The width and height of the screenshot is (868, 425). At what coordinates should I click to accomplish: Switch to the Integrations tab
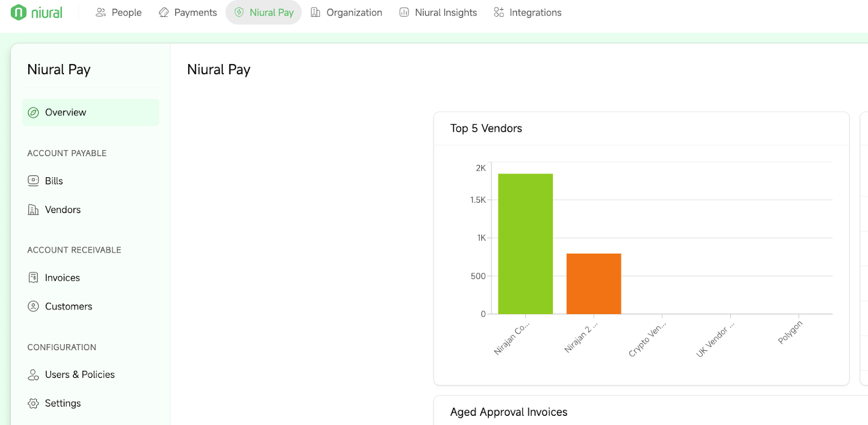527,12
